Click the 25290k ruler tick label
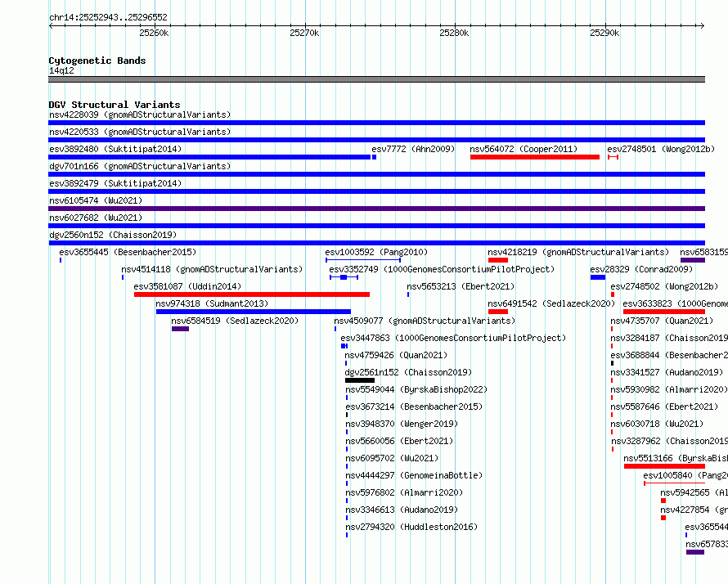 pyautogui.click(x=604, y=33)
